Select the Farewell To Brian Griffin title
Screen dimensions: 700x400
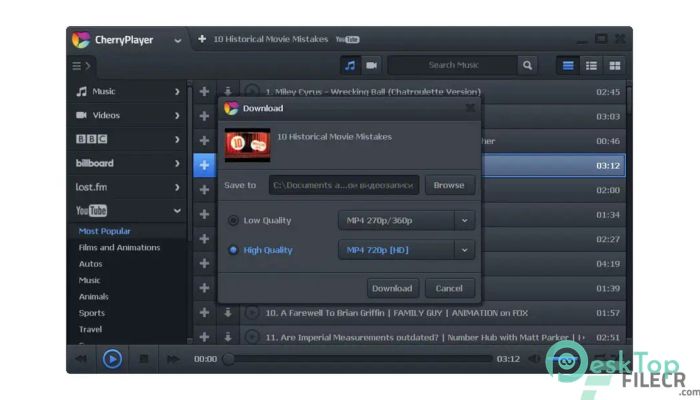click(396, 313)
